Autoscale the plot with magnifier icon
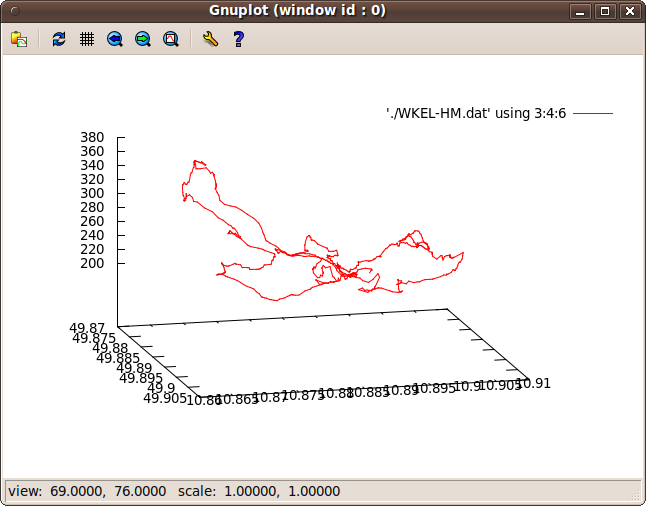 171,39
